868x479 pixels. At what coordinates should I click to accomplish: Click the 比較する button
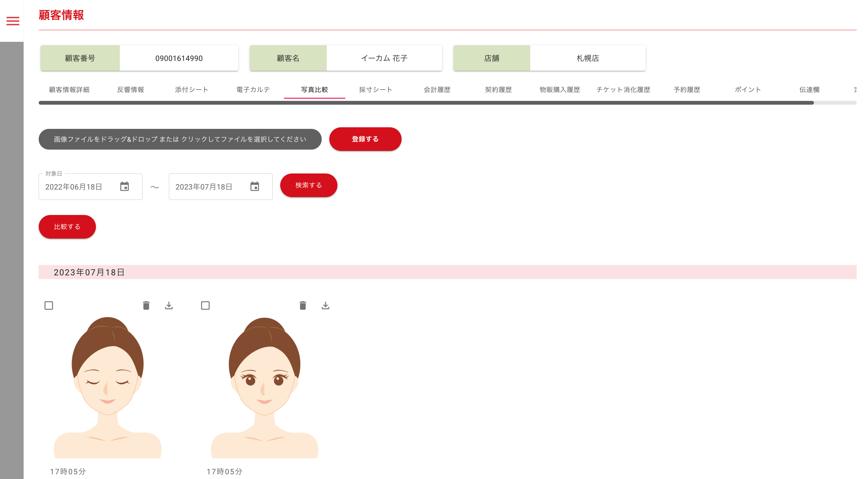pyautogui.click(x=67, y=227)
